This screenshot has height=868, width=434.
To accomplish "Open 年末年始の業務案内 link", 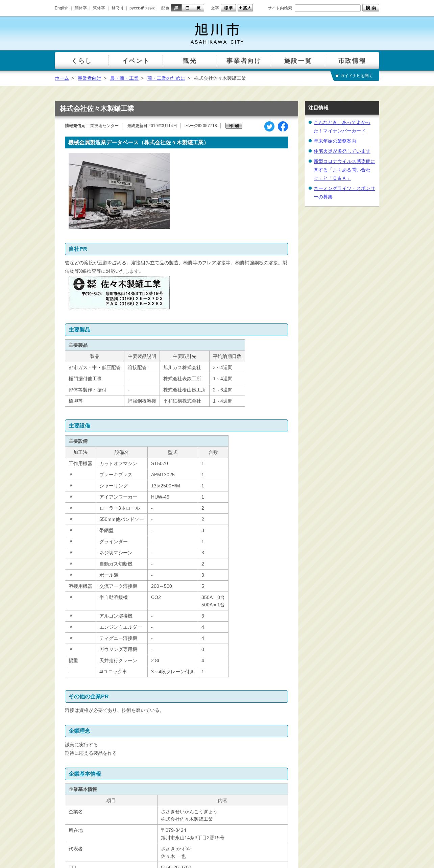I will coord(335,141).
